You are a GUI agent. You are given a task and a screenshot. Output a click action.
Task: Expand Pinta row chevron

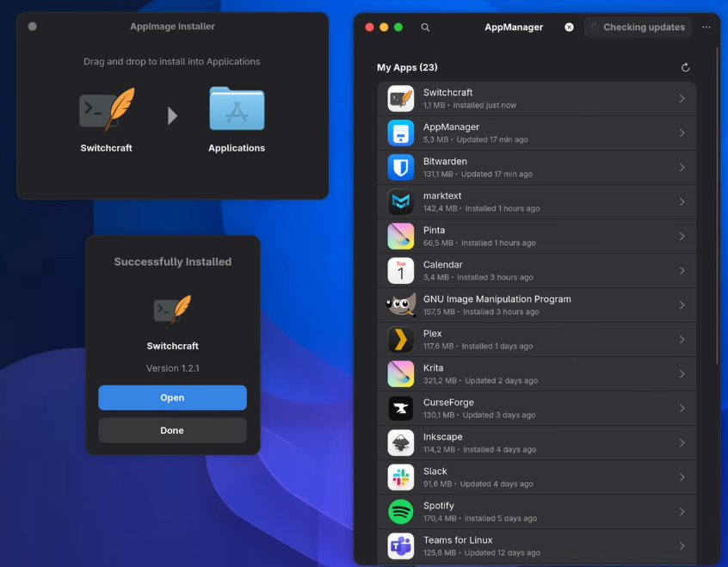click(x=682, y=236)
